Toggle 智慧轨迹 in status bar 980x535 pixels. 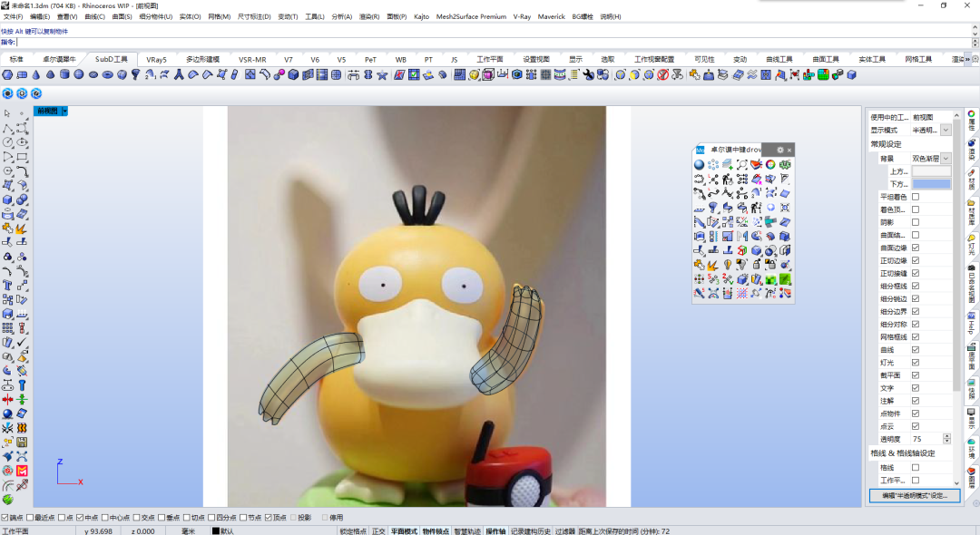[467, 531]
